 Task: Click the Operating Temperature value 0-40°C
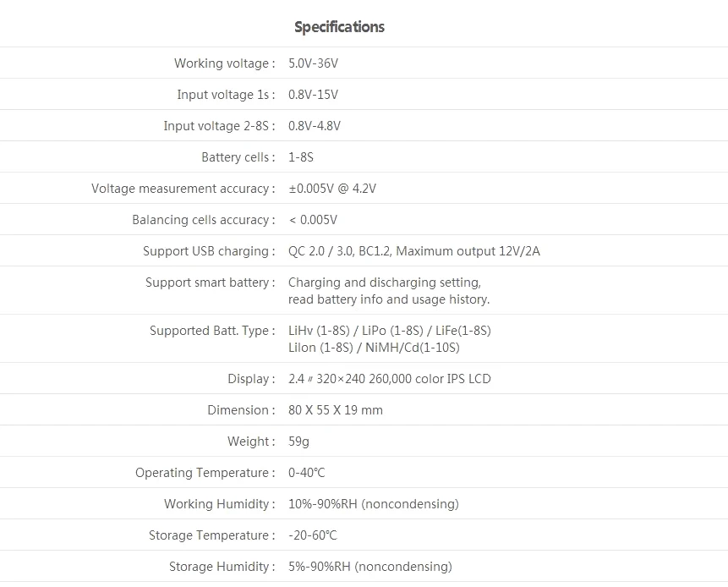pyautogui.click(x=307, y=473)
